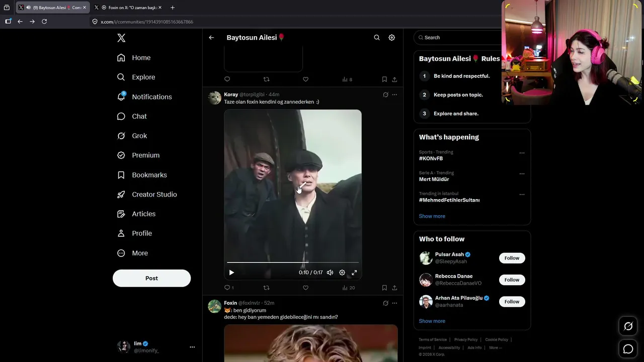This screenshot has width=644, height=362.
Task: Like the top post with 8 views
Action: point(305,79)
